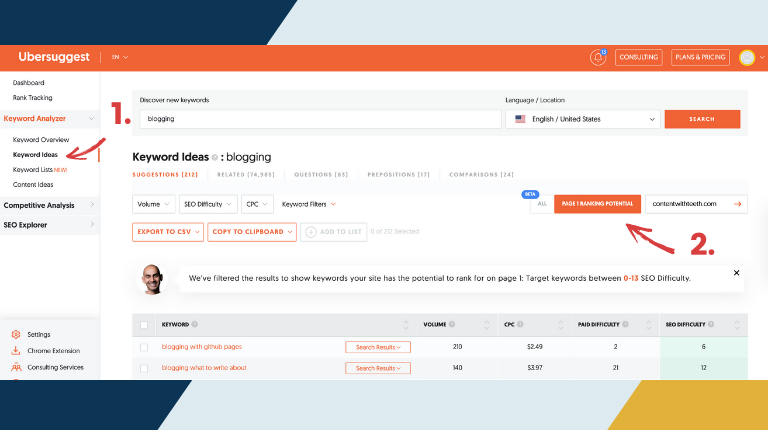Open Rank Tracking in the sidebar
The width and height of the screenshot is (768, 430).
click(x=32, y=97)
